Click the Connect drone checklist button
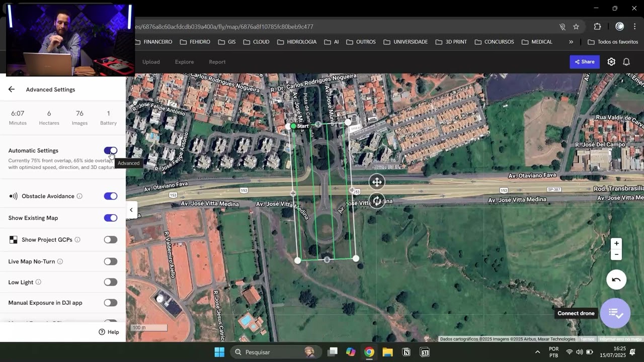 (x=615, y=313)
